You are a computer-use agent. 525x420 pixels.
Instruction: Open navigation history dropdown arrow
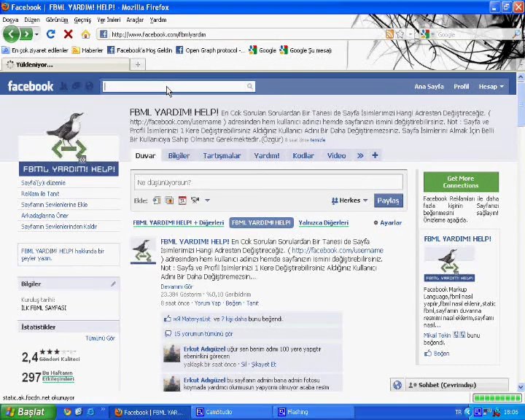point(36,34)
